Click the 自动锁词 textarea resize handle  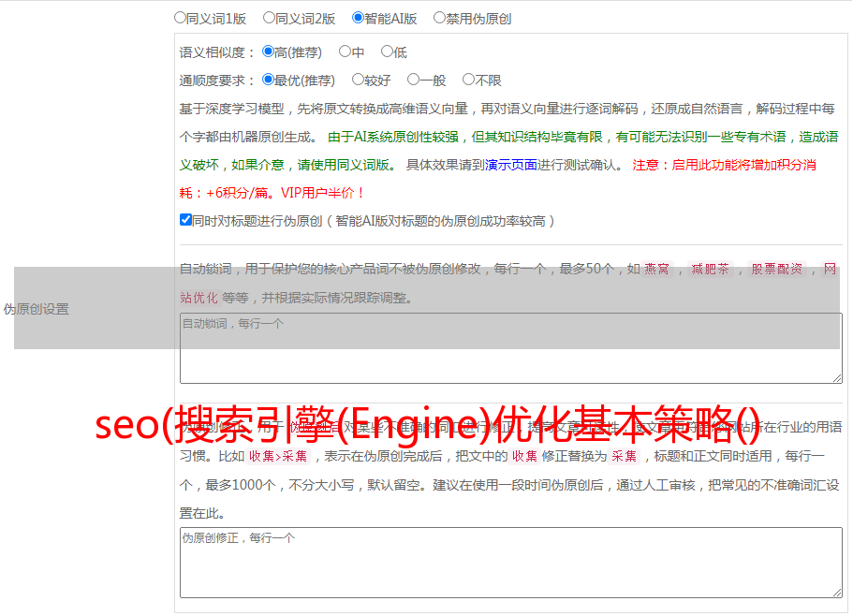pos(837,377)
